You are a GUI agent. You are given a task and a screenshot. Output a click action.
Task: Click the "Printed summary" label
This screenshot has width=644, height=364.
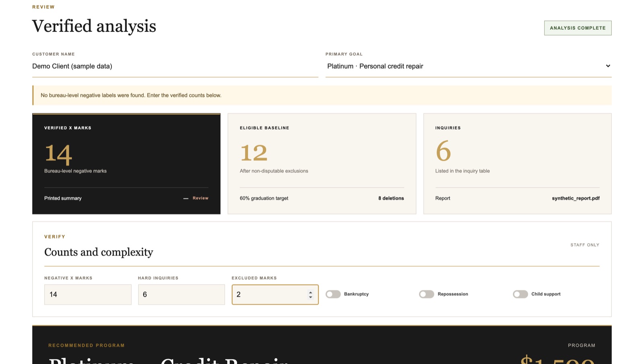click(63, 198)
